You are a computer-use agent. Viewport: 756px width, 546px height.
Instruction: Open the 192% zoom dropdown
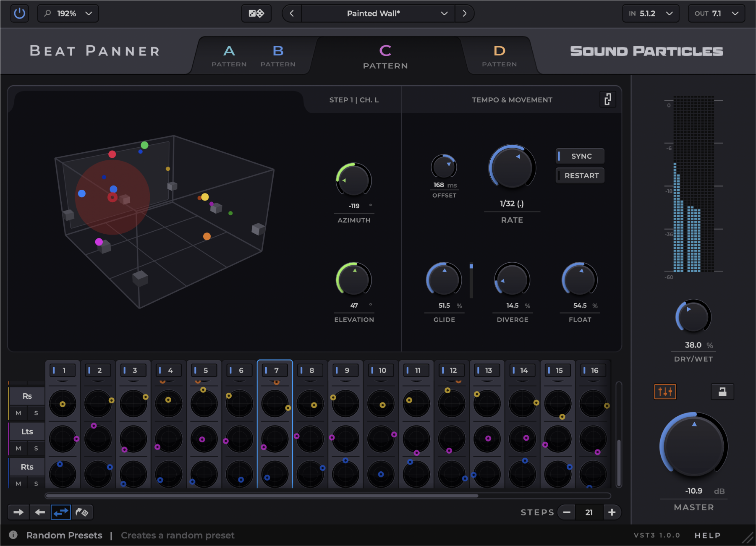click(x=68, y=13)
